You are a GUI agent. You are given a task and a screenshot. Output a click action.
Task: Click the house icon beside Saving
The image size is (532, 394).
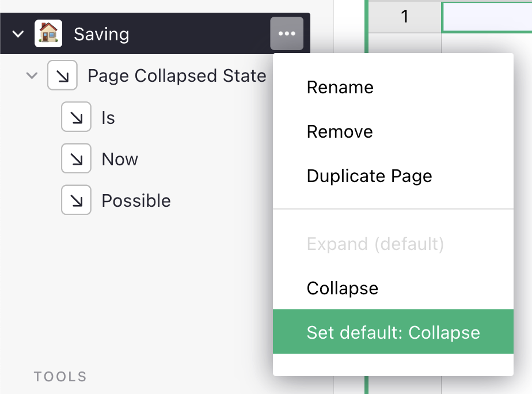pyautogui.click(x=48, y=33)
